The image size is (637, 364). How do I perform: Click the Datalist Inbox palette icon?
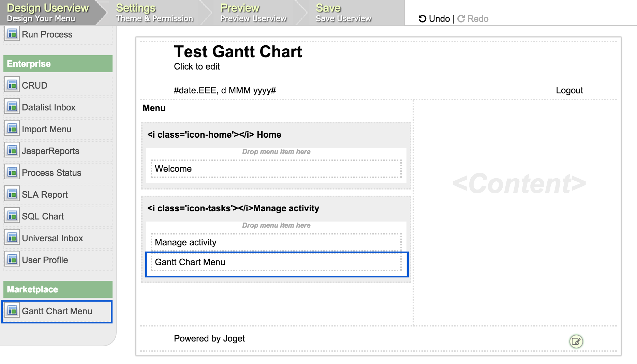tap(12, 107)
